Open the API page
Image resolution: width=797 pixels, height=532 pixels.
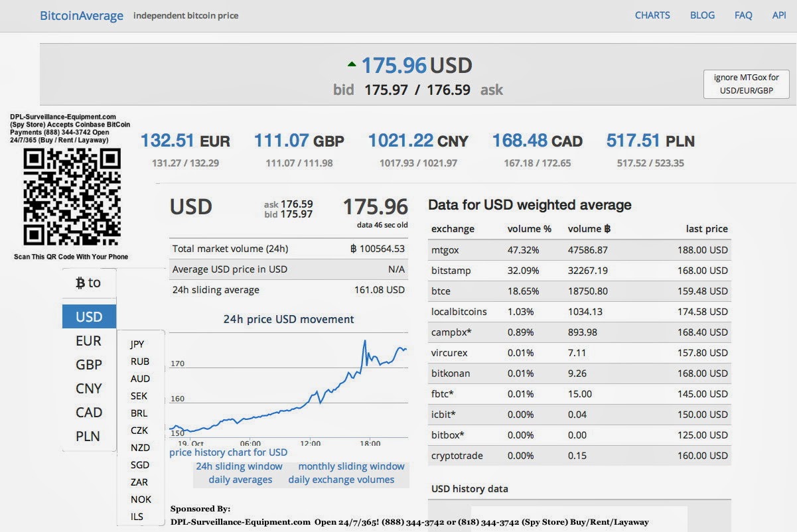point(779,15)
